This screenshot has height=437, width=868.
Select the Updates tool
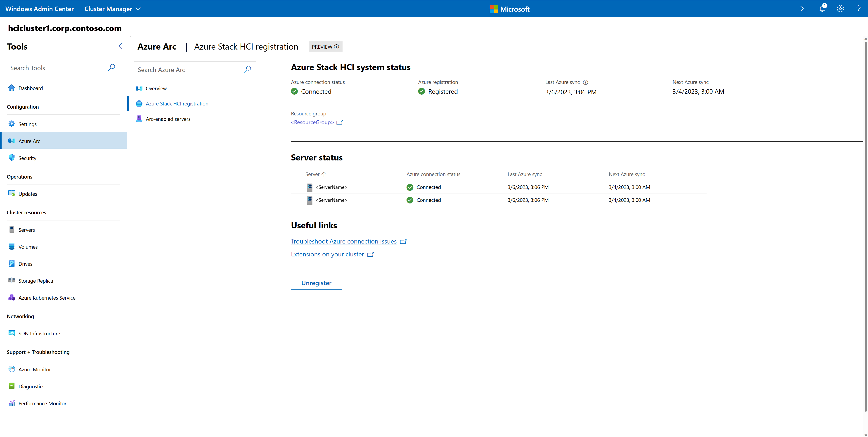click(28, 193)
